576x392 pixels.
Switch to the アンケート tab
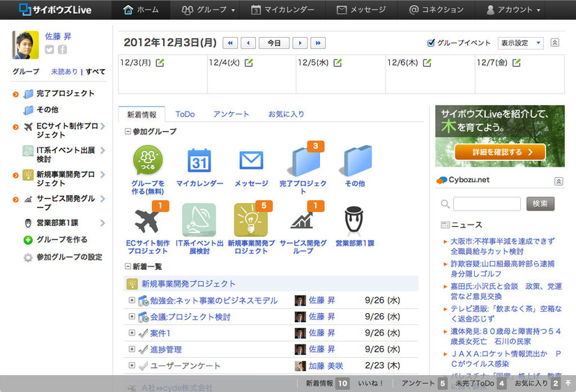coord(231,114)
